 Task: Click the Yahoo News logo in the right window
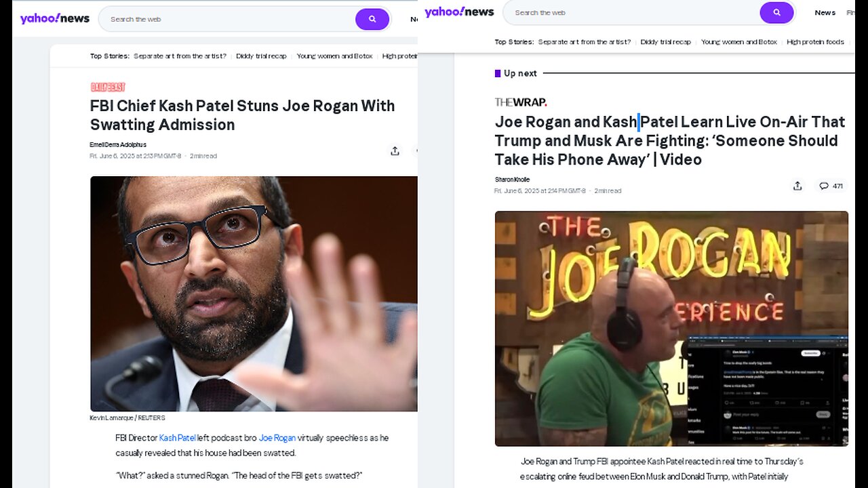(459, 12)
